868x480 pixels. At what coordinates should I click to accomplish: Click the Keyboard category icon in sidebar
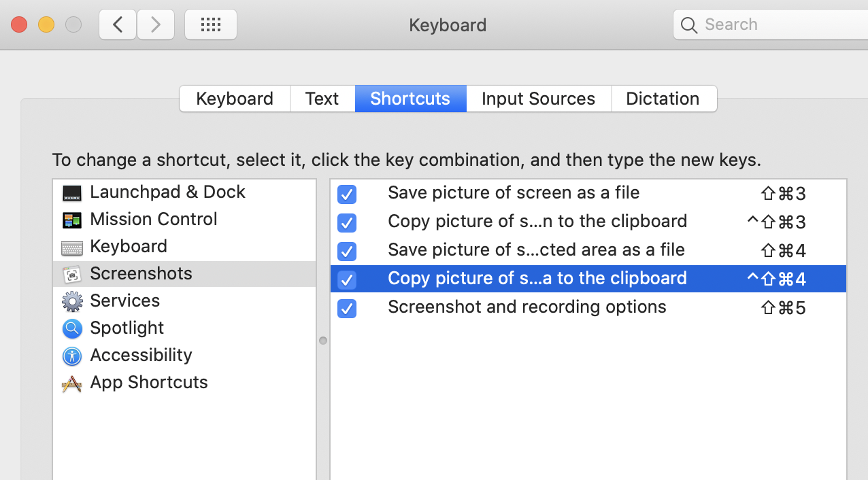tap(72, 247)
